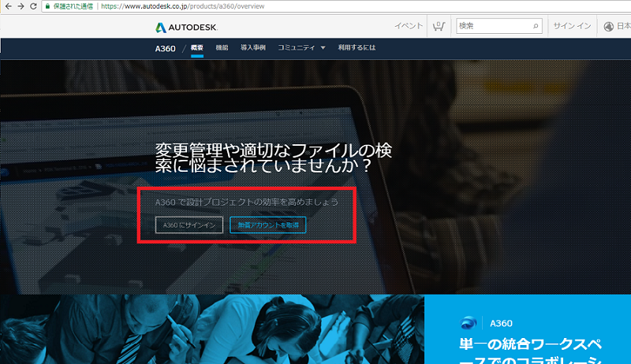This screenshot has width=631, height=364.
Task: Click the A360 で設計プロジェクトの効率を高めましょう text
Action: pyautogui.click(x=247, y=202)
